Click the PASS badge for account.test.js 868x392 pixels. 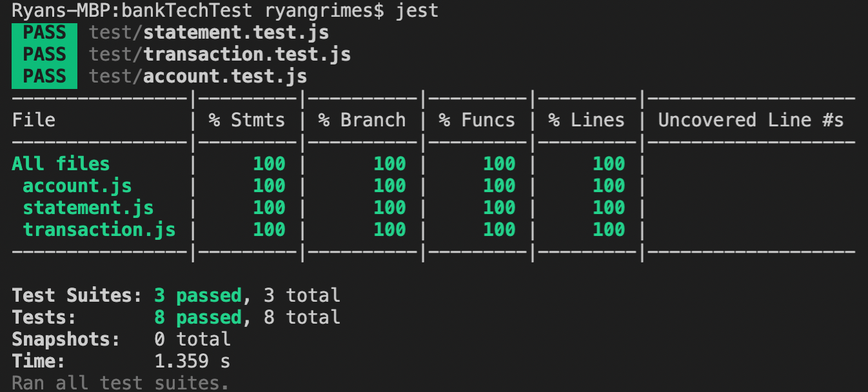tap(44, 76)
